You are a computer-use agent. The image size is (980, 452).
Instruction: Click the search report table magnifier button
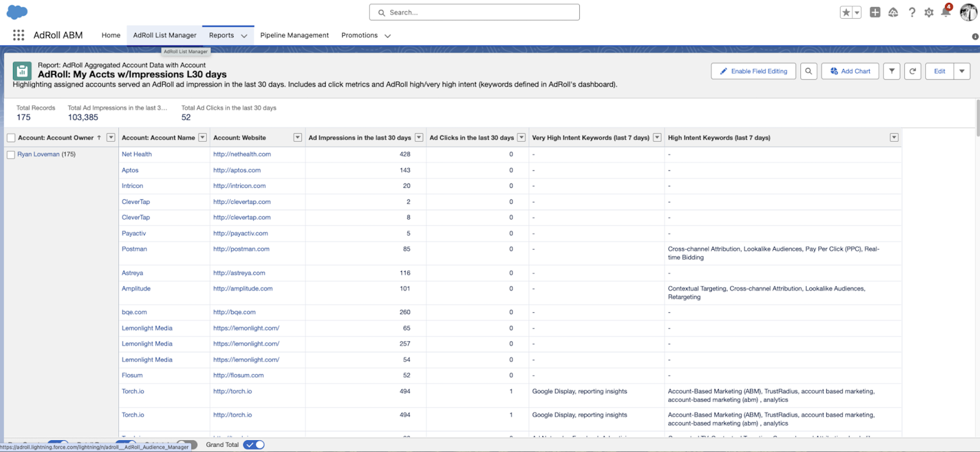point(809,71)
